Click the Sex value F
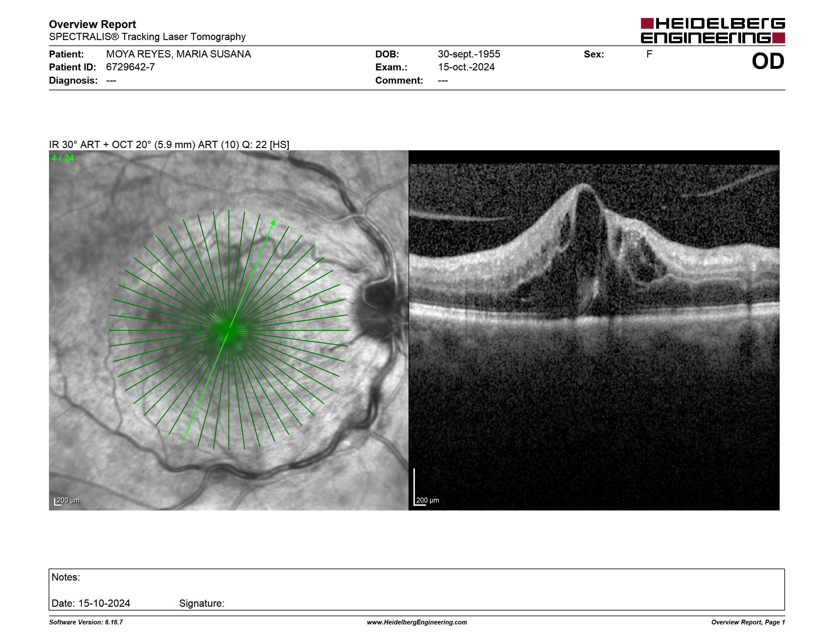Image resolution: width=834 pixels, height=644 pixels. (649, 54)
